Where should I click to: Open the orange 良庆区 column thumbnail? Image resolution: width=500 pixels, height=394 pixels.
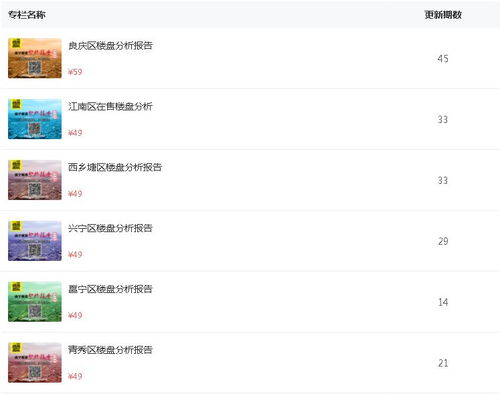[35, 58]
